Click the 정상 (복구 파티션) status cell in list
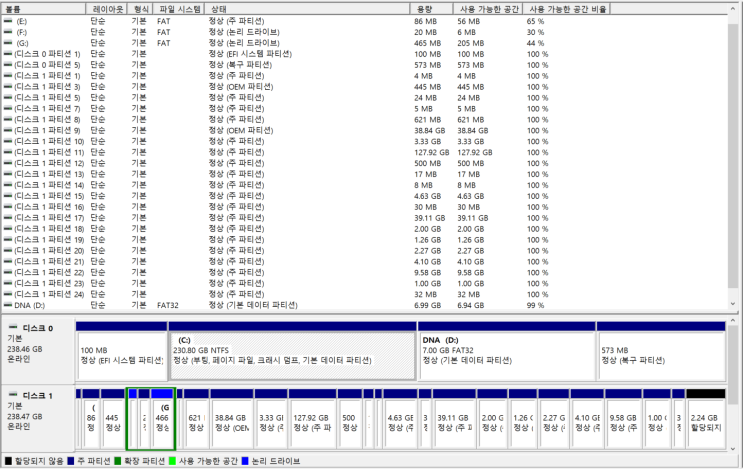 (x=240, y=64)
